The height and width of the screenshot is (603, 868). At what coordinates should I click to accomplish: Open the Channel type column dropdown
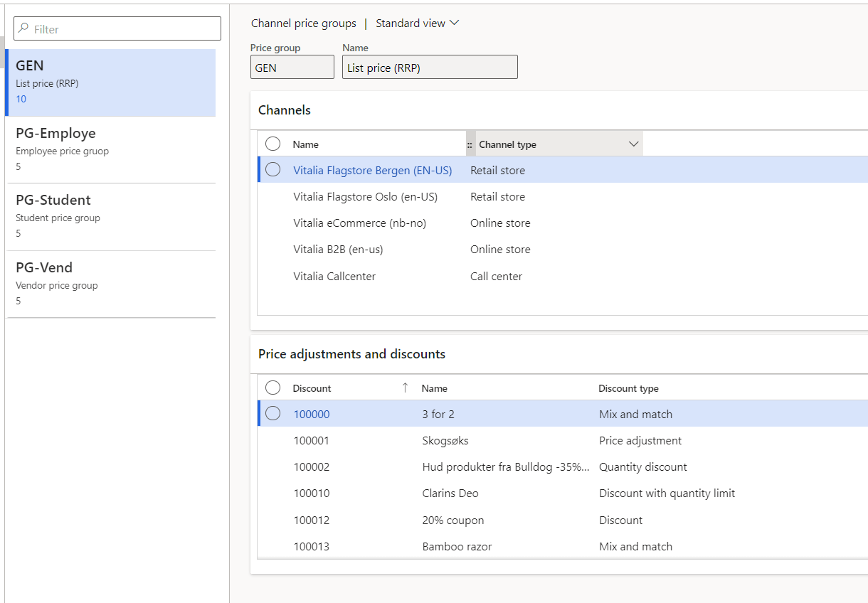coord(634,144)
